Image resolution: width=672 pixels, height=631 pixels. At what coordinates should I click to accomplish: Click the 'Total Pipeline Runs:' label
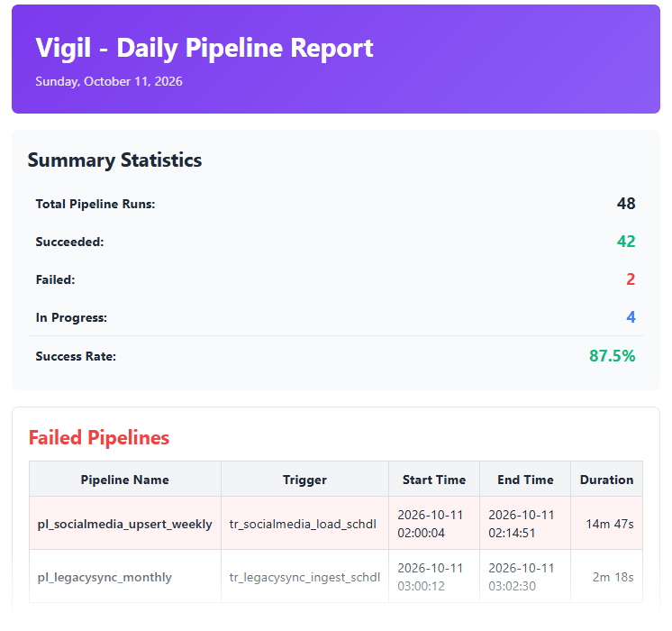(95, 205)
